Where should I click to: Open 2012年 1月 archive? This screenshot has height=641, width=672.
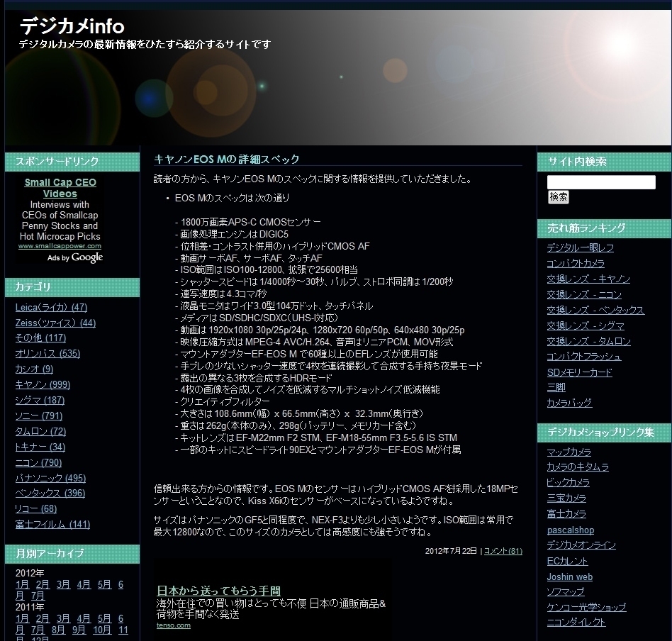click(x=22, y=585)
